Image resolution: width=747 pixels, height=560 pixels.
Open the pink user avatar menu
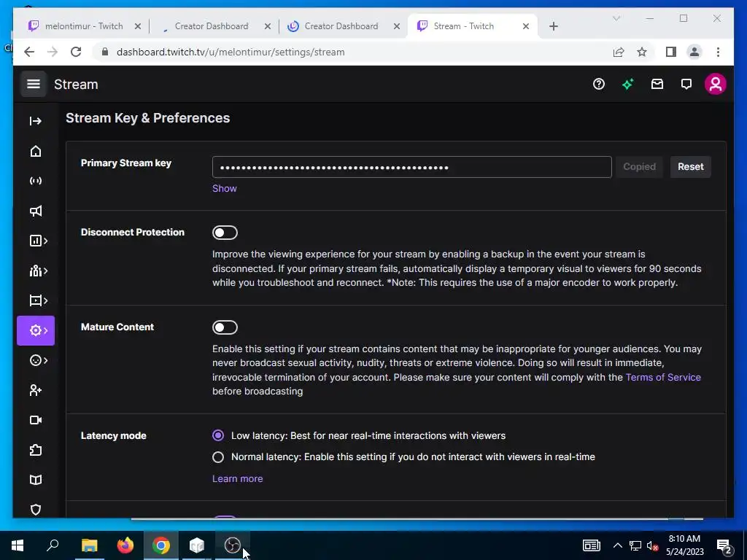point(716,85)
